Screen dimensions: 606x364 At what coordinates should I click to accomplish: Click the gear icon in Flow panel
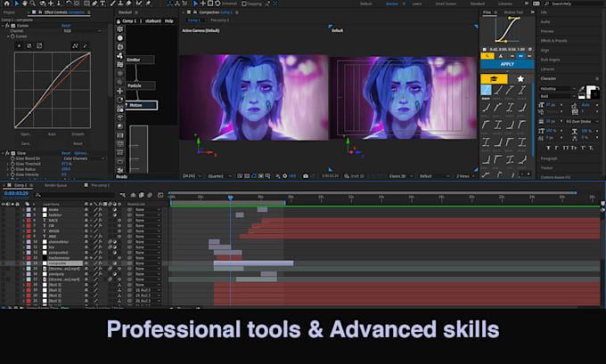coord(530,50)
